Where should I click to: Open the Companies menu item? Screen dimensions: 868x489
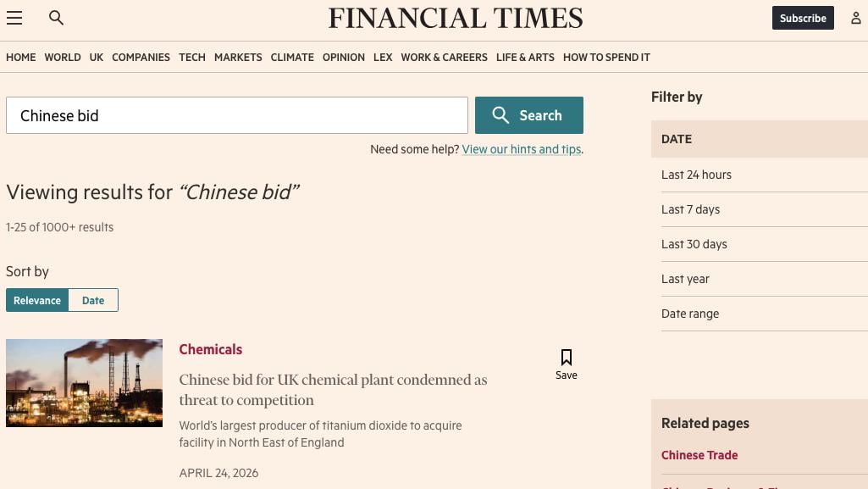pos(141,58)
